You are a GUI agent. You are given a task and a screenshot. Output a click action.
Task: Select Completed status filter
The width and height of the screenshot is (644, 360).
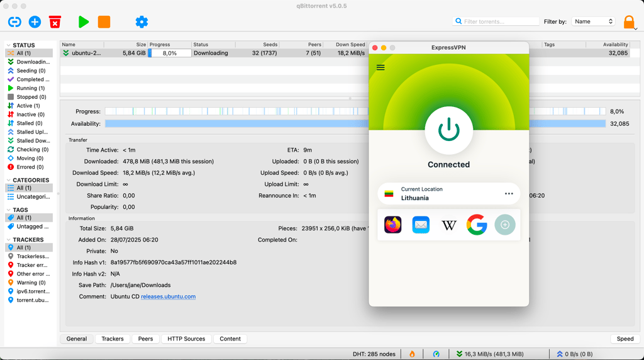29,79
